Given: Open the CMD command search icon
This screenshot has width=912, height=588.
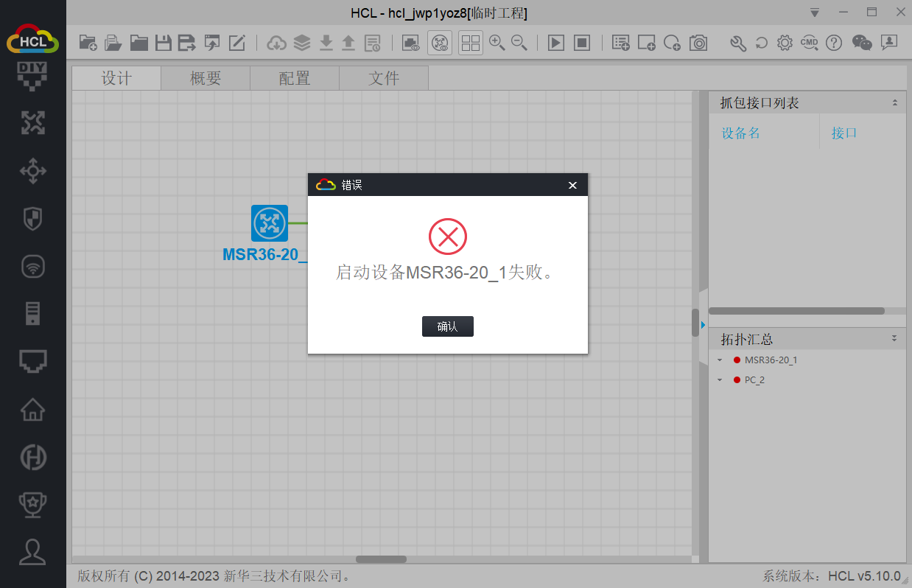Looking at the screenshot, I should (x=810, y=43).
